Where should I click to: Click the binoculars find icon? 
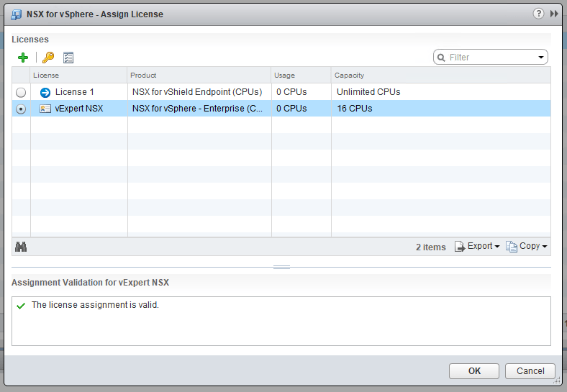21,247
